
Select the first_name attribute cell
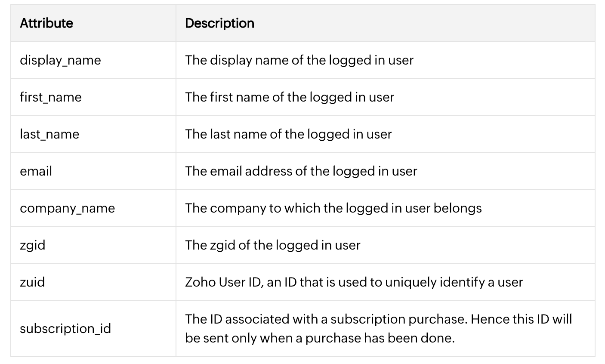point(51,97)
